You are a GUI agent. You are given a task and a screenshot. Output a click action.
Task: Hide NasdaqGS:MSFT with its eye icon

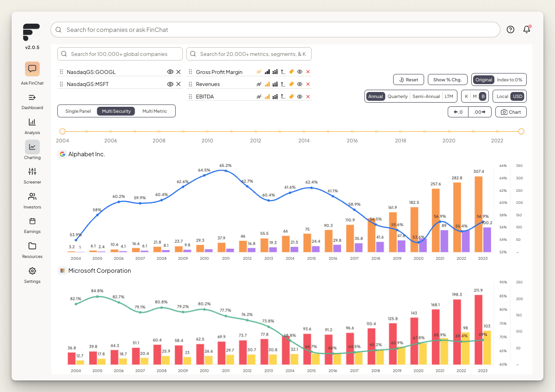(x=170, y=84)
